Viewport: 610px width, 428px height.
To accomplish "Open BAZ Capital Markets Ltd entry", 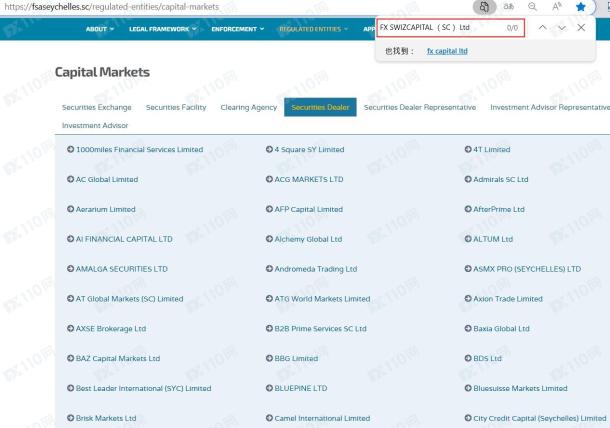I will click(x=117, y=358).
